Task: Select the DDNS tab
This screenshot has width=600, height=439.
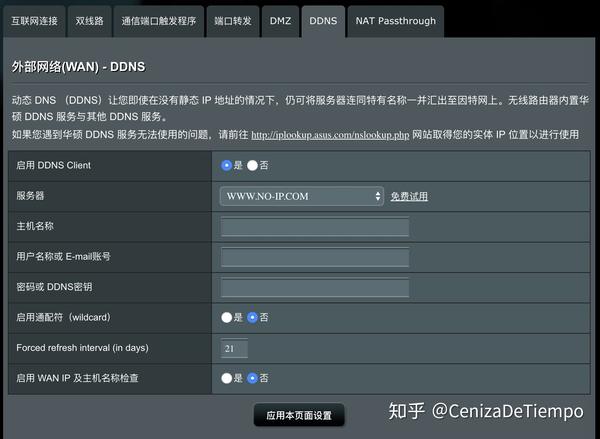Action: (323, 21)
